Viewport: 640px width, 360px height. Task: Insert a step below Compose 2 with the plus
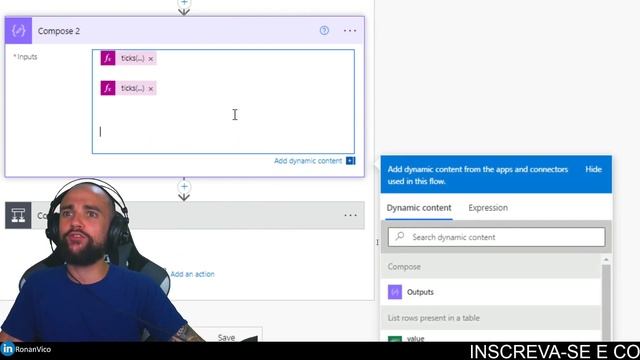184,187
